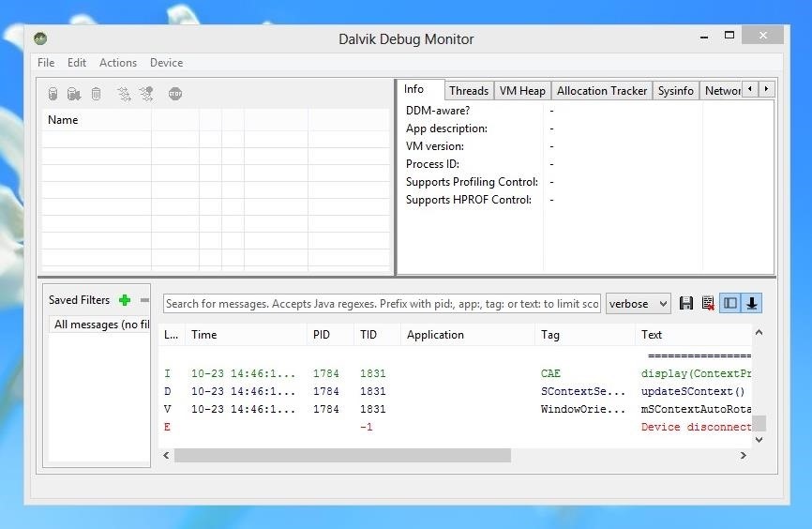Click the DDM-aware? info label
The width and height of the screenshot is (812, 529).
click(x=438, y=111)
